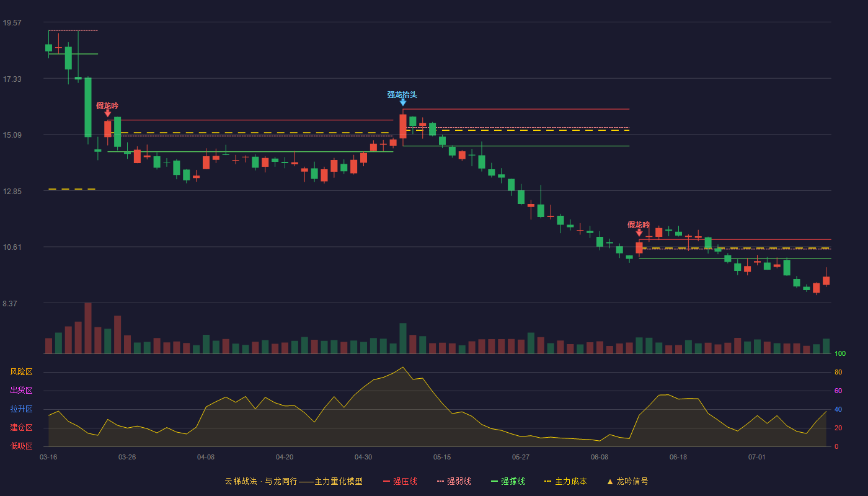Click the blue arrow under 强龙抬头 label
The height and width of the screenshot is (496, 868).
pyautogui.click(x=403, y=102)
